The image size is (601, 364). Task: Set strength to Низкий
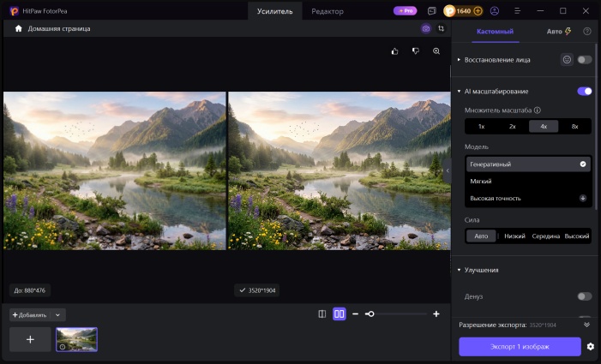(x=514, y=236)
